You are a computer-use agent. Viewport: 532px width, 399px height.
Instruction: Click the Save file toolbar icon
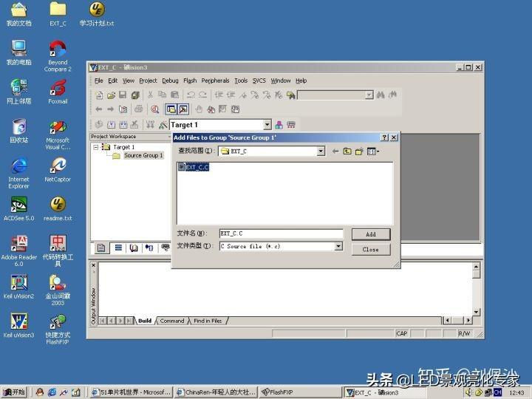click(x=123, y=95)
